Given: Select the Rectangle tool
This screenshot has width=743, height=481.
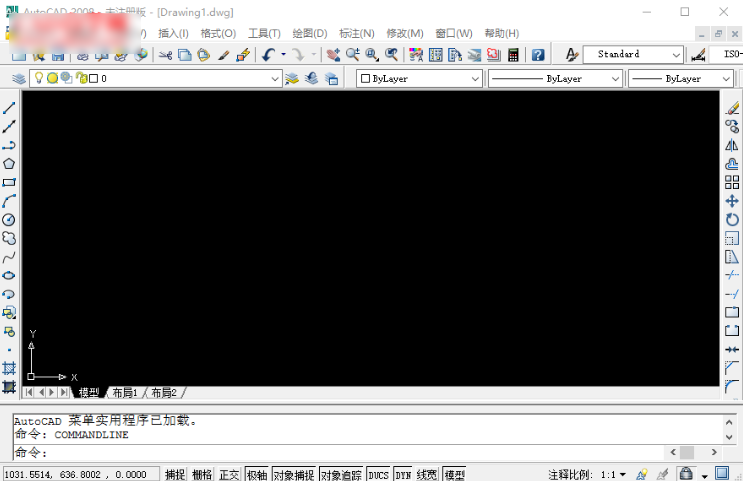Looking at the screenshot, I should pos(9,182).
